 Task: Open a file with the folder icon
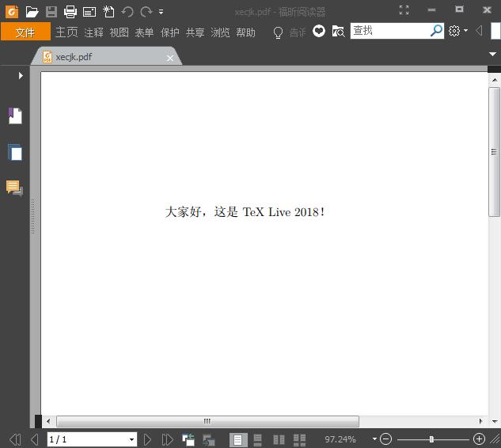pos(32,12)
